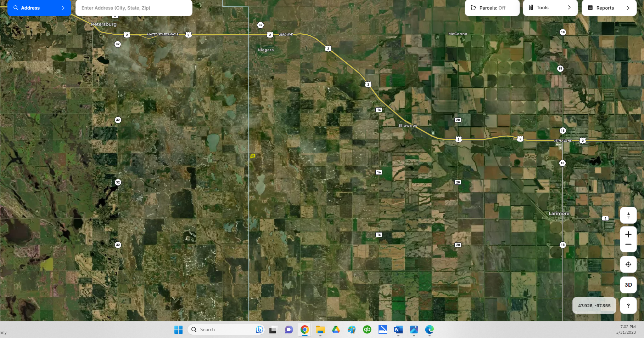Viewport: 644px width, 338px height.
Task: Click the Enter Address input field
Action: [x=134, y=8]
